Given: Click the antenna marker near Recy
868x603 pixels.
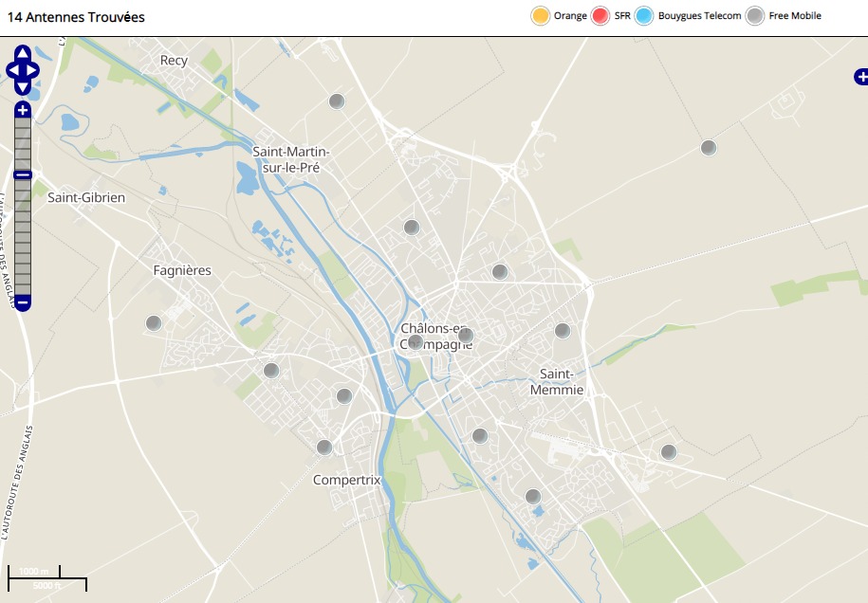Looking at the screenshot, I should pos(336,101).
